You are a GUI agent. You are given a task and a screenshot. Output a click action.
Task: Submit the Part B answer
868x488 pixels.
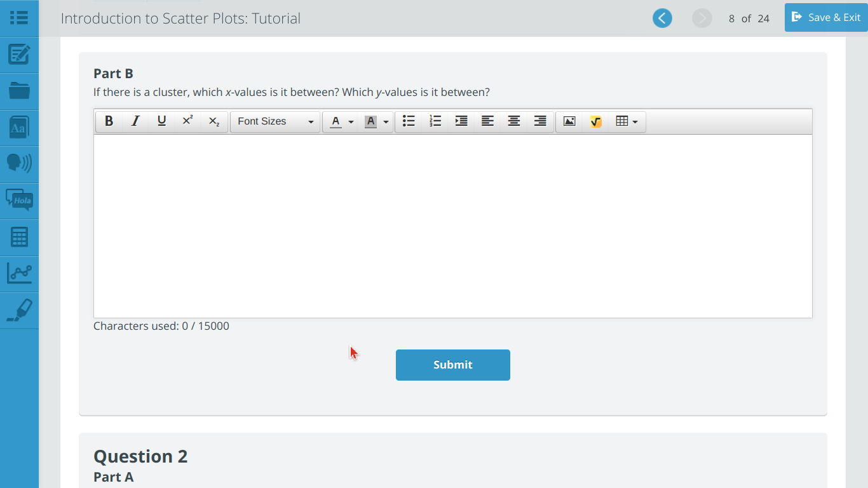[453, 365]
